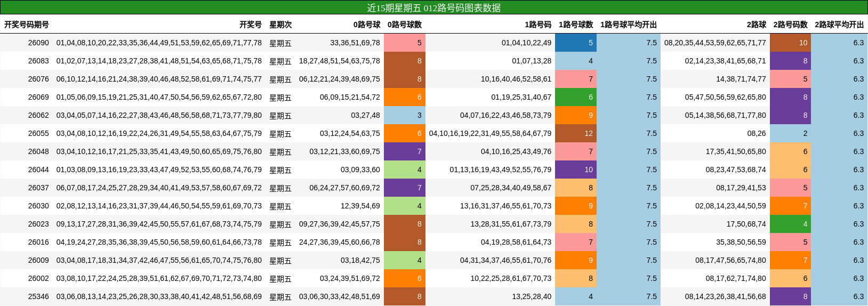868x306 pixels.
Task: Click 2路球 cell 14,38,71,74,77
Action: pyautogui.click(x=741, y=79)
